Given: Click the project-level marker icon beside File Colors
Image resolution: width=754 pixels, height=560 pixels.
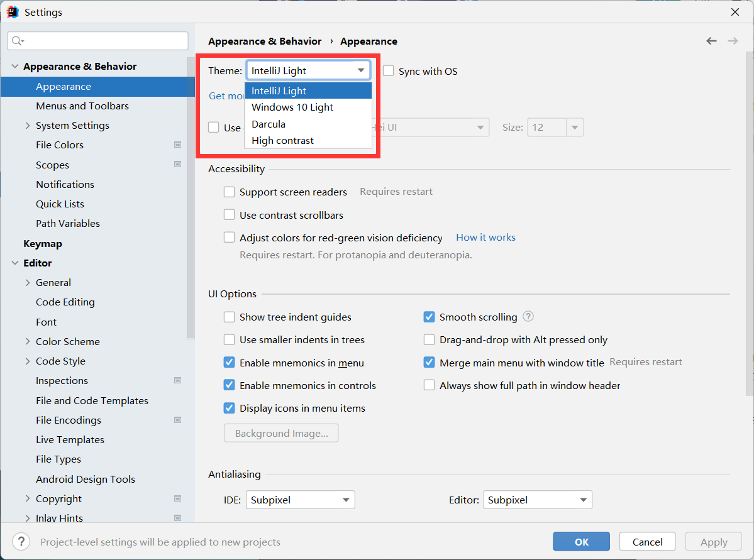Looking at the screenshot, I should click(x=177, y=145).
